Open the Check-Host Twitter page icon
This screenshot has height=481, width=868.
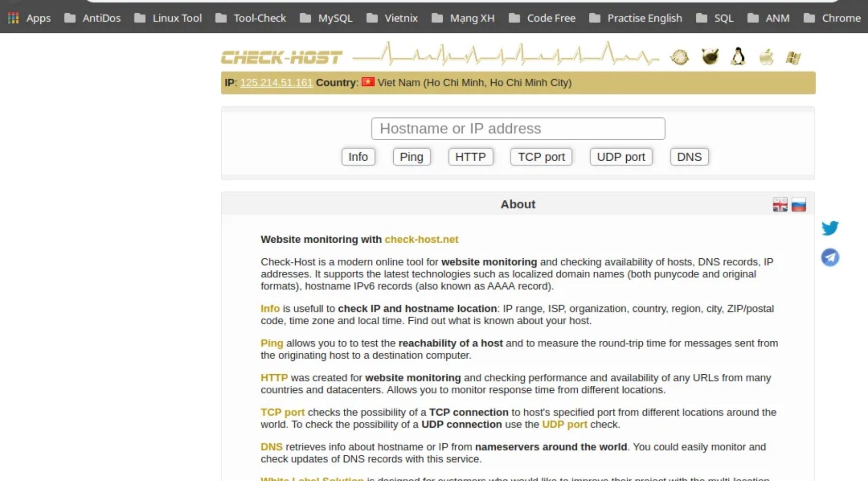pyautogui.click(x=830, y=228)
